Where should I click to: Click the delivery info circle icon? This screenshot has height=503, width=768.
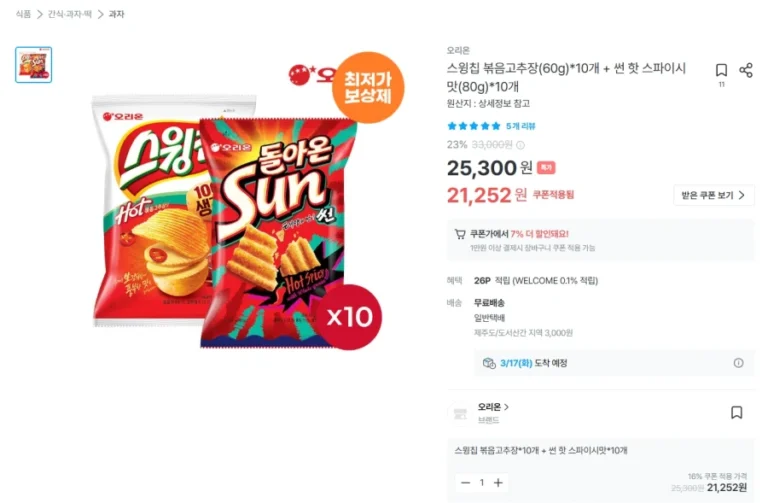pos(738,363)
